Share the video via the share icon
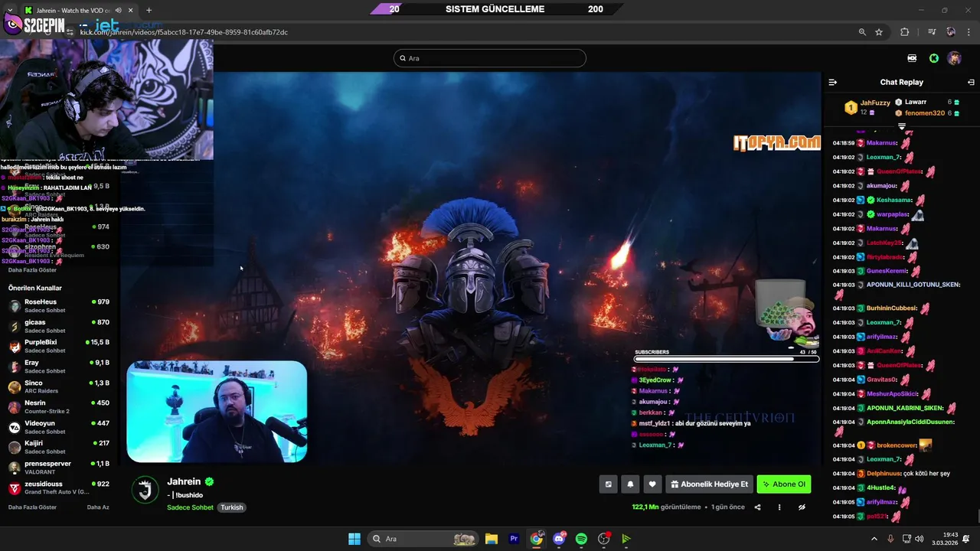980x551 pixels. pos(758,507)
